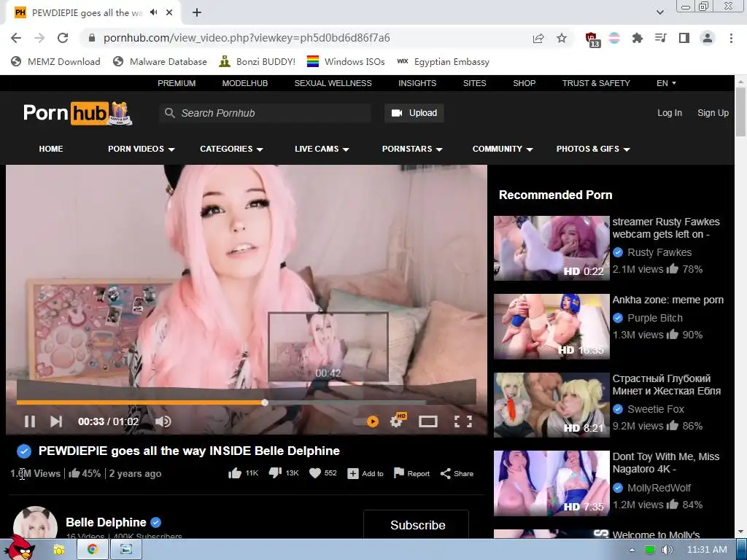View site info via the lock icon

tap(92, 38)
